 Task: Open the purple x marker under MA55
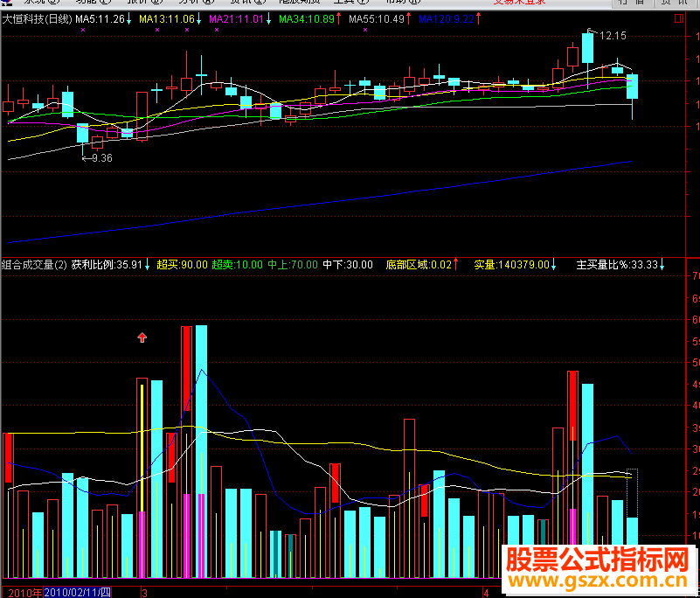click(x=365, y=30)
